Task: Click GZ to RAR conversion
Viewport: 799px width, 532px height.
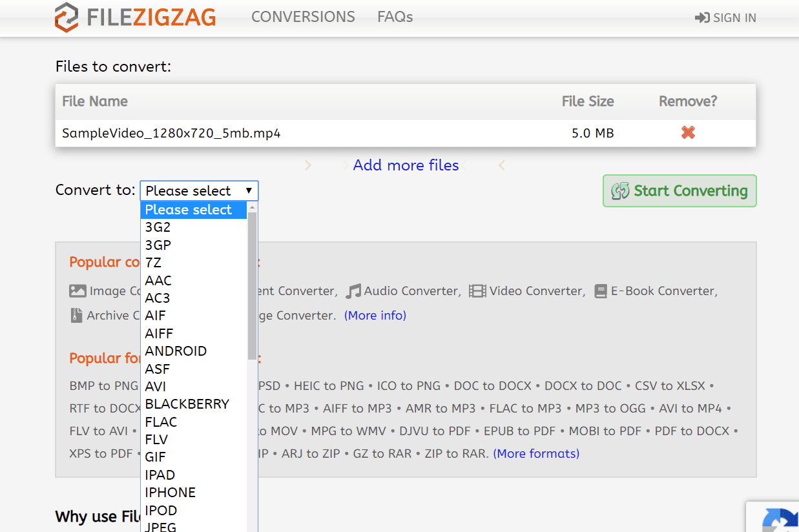Action: click(382, 454)
